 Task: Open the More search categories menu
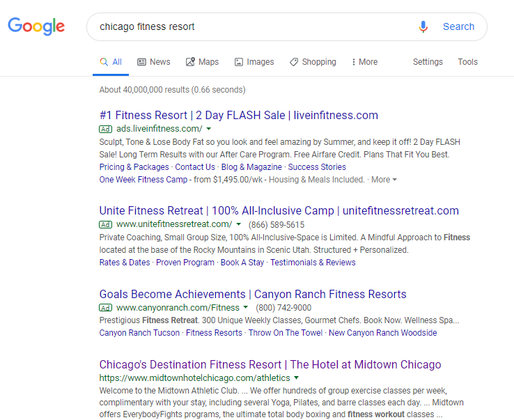pos(364,61)
